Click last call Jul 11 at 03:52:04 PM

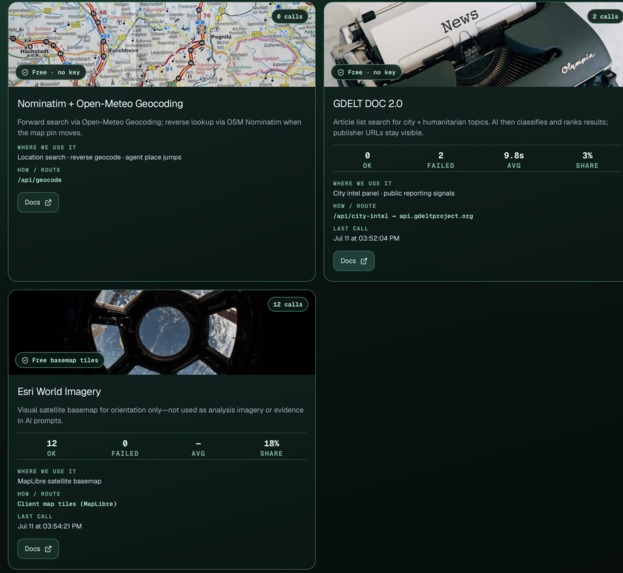click(x=366, y=238)
